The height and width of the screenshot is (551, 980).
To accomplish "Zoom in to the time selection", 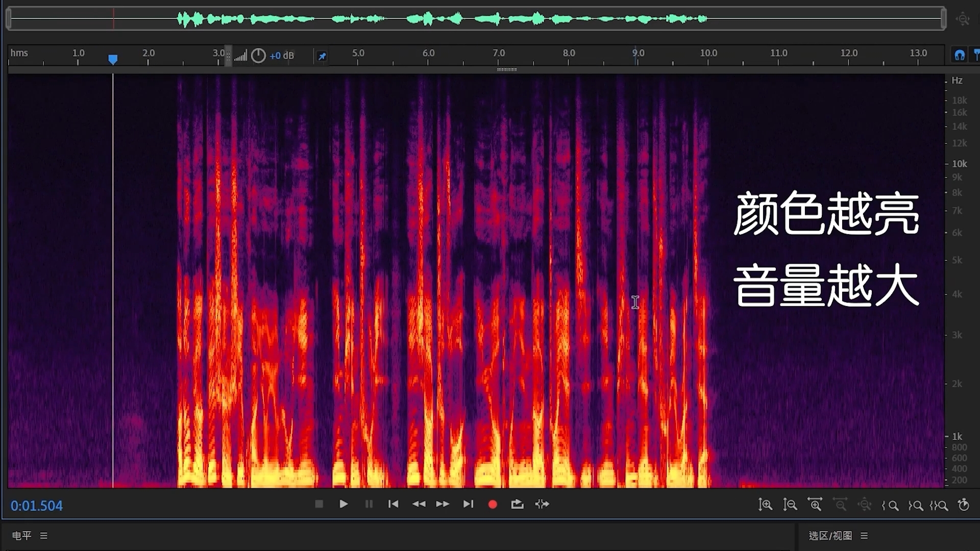I will [x=815, y=505].
